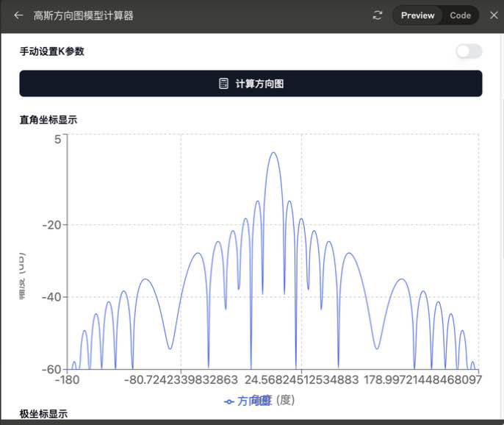Click the 手动设置K参数 label

click(52, 51)
